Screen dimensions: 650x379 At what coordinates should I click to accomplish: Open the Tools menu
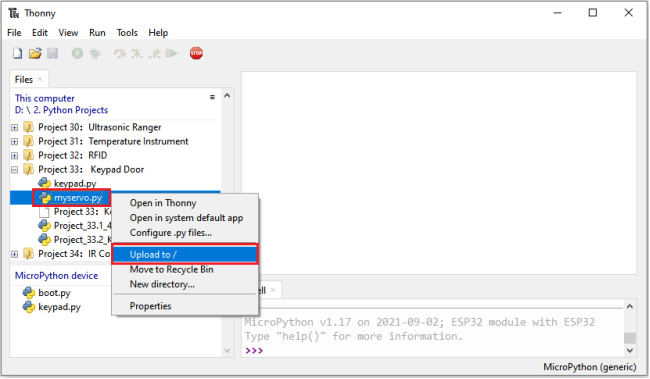127,33
